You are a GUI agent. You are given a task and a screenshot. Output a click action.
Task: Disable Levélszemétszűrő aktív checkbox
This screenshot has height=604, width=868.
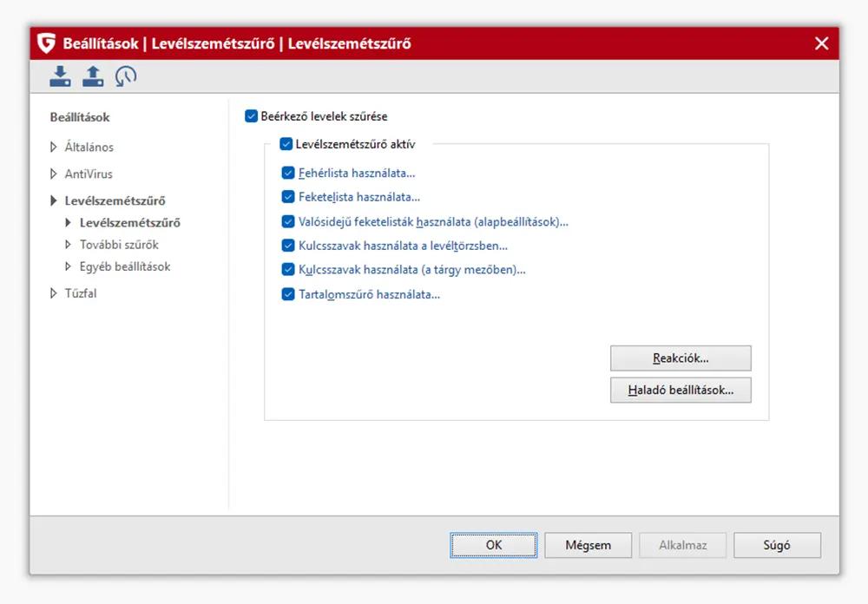[x=286, y=144]
